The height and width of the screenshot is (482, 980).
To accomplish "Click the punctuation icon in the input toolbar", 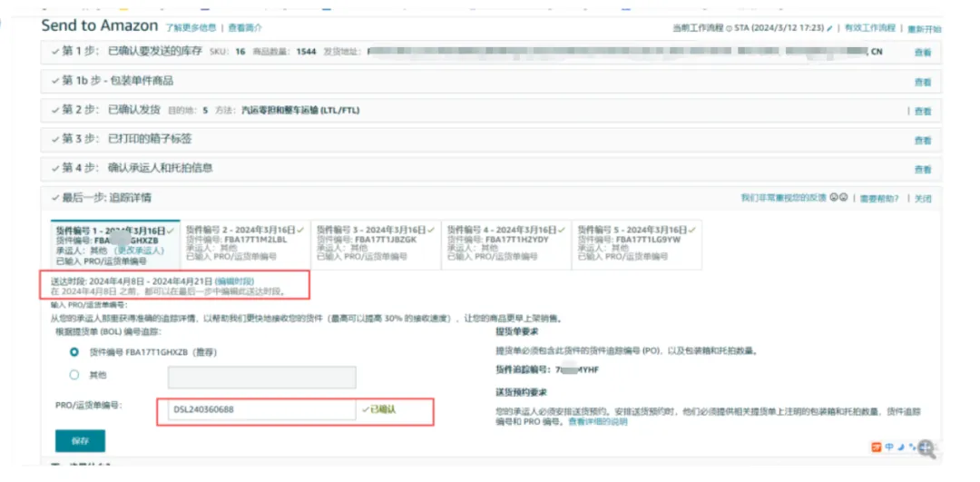I will [x=912, y=447].
